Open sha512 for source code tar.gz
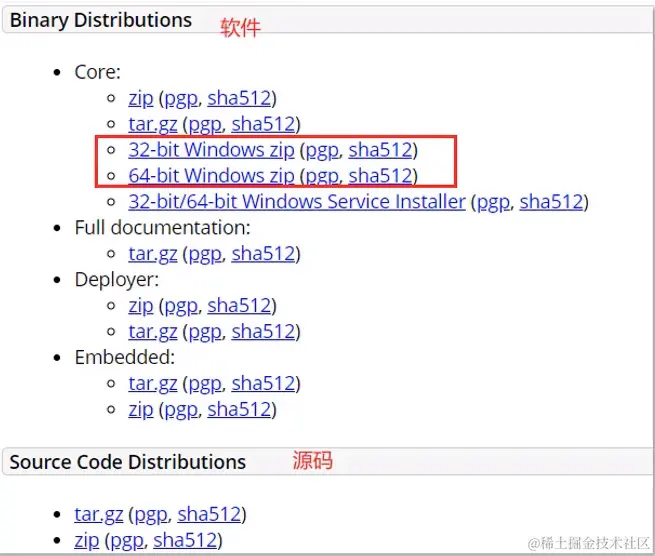This screenshot has height=556, width=655. coord(209,514)
